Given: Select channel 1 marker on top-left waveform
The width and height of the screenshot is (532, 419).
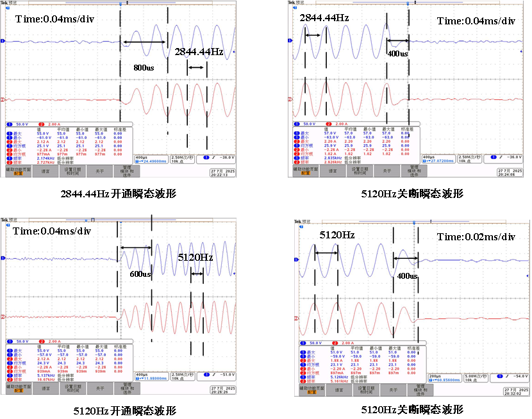Looking at the screenshot, I should (3, 42).
